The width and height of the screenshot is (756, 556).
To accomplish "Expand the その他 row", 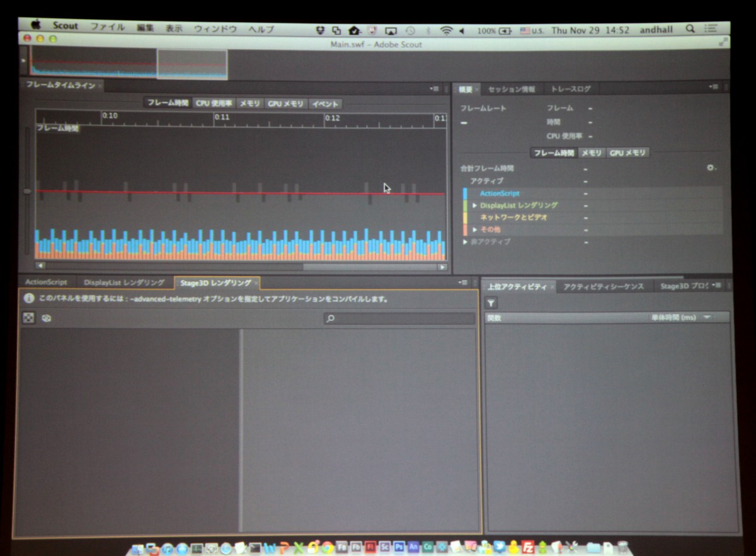I will pyautogui.click(x=474, y=229).
